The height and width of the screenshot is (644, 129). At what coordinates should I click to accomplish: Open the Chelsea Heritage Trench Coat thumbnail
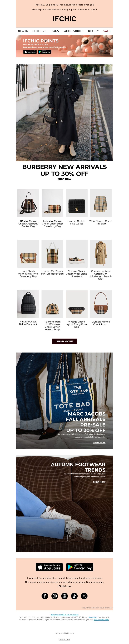click(x=101, y=254)
